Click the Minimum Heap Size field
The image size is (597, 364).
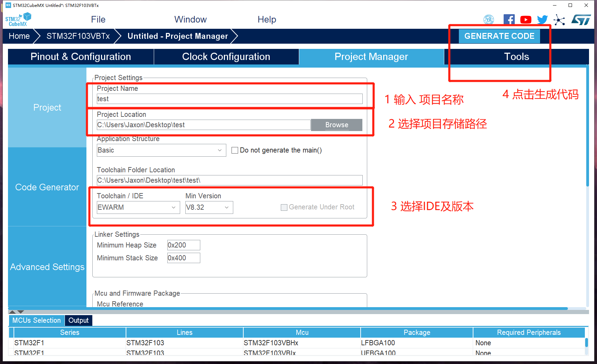184,245
